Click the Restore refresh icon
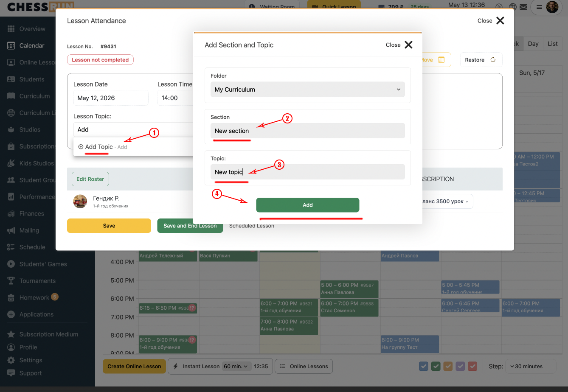This screenshot has width=568, height=392. 493,60
